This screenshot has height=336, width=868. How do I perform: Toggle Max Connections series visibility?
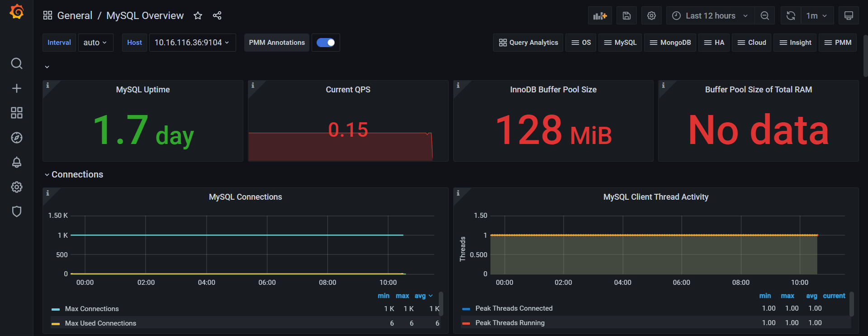[x=92, y=309]
